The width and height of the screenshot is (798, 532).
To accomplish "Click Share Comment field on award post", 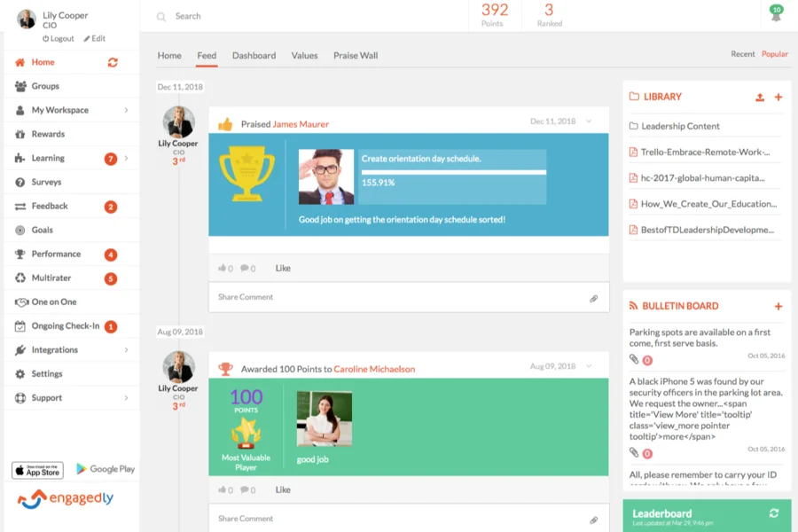I will pyautogui.click(x=409, y=518).
